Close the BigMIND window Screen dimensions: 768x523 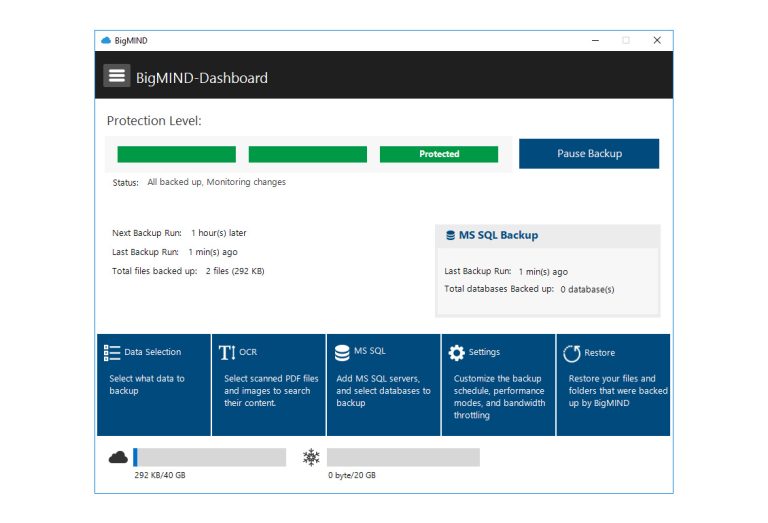(657, 41)
